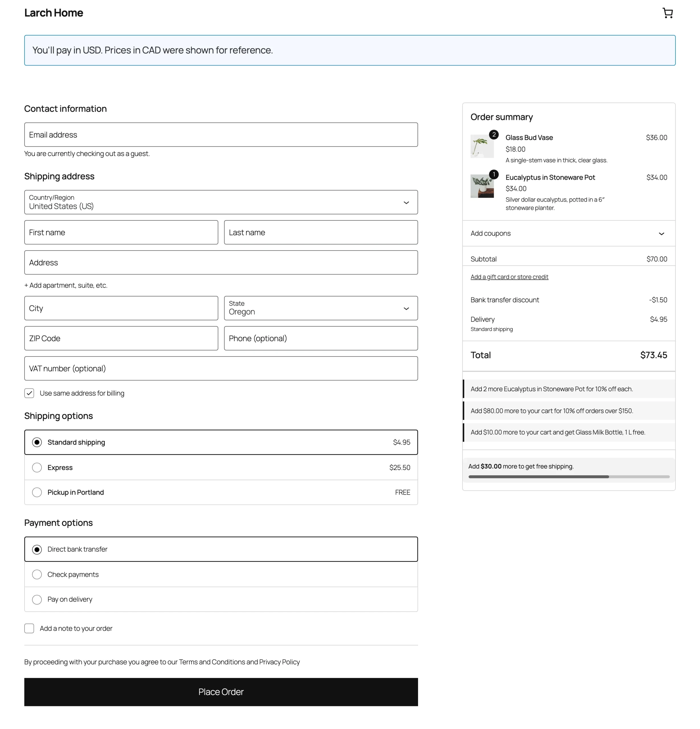This screenshot has height=729, width=700.
Task: Focus the Email address field
Action: coord(221,135)
